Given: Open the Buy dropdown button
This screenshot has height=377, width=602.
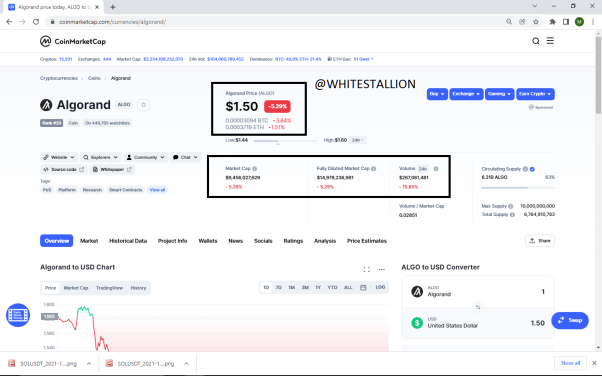Looking at the screenshot, I should 437,94.
